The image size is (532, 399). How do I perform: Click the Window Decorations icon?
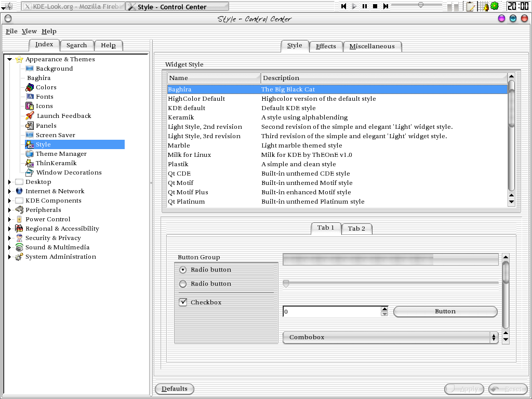coord(30,172)
